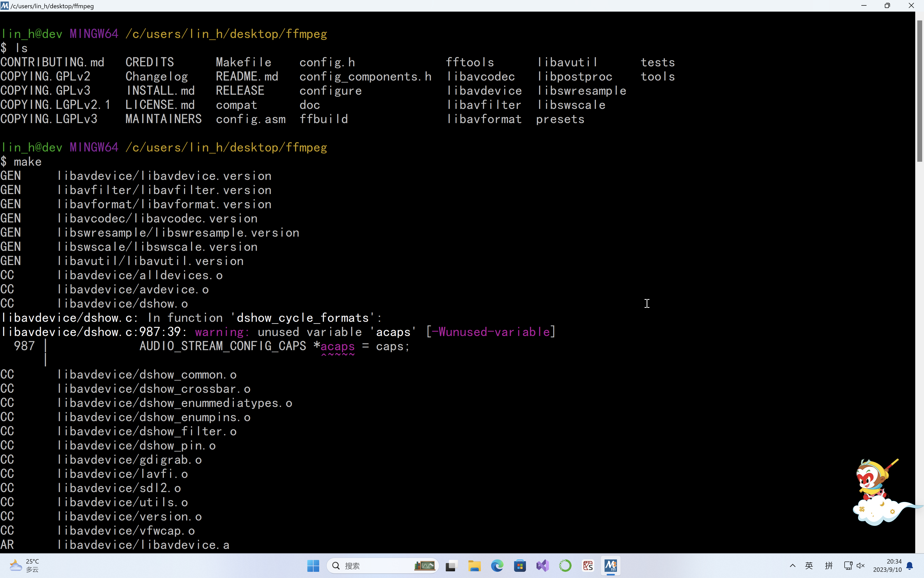Click the muted volume tray icon
This screenshot has height=578, width=924.
tap(861, 565)
